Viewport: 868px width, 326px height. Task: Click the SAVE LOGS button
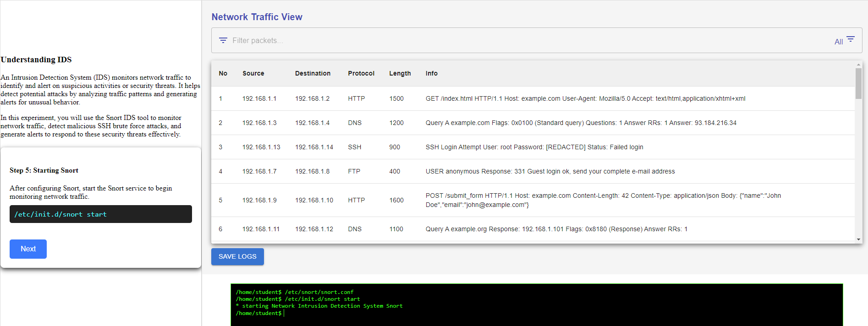pos(237,256)
